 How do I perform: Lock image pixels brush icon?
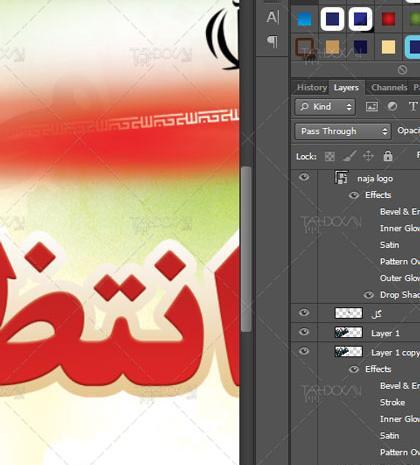[349, 156]
